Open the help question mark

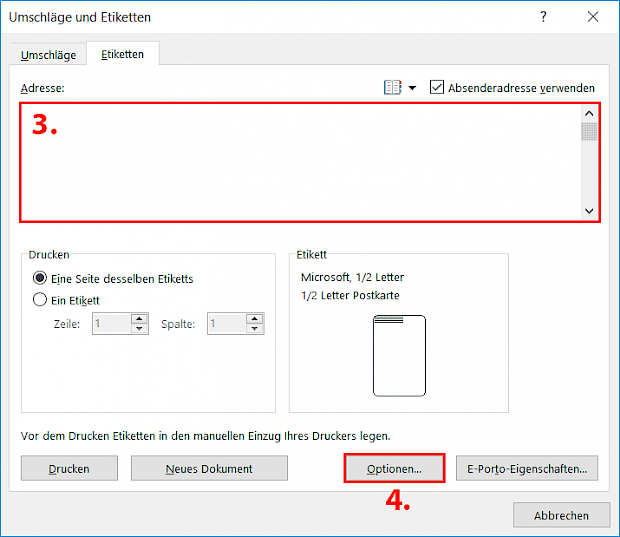(x=544, y=17)
